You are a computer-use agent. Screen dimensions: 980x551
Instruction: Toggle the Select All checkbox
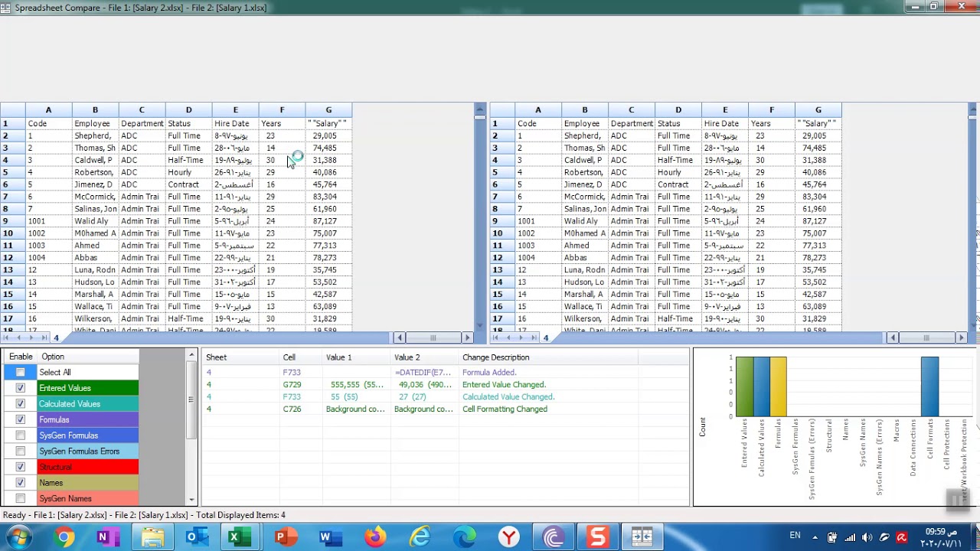21,373
